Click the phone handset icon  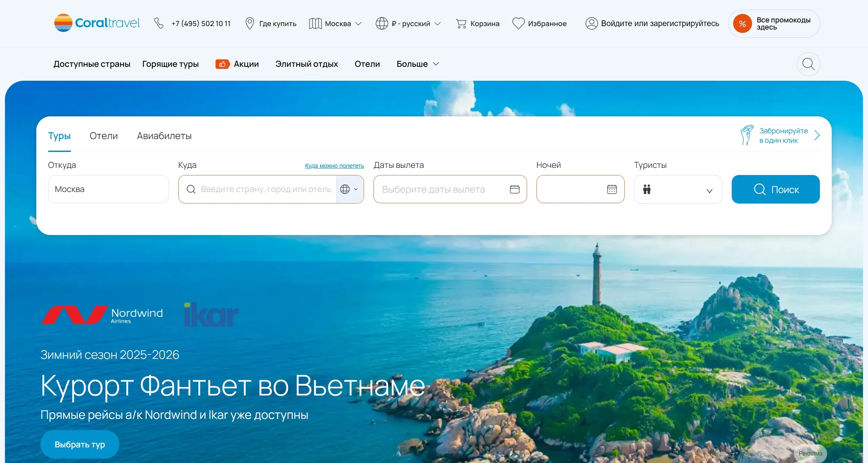(159, 23)
